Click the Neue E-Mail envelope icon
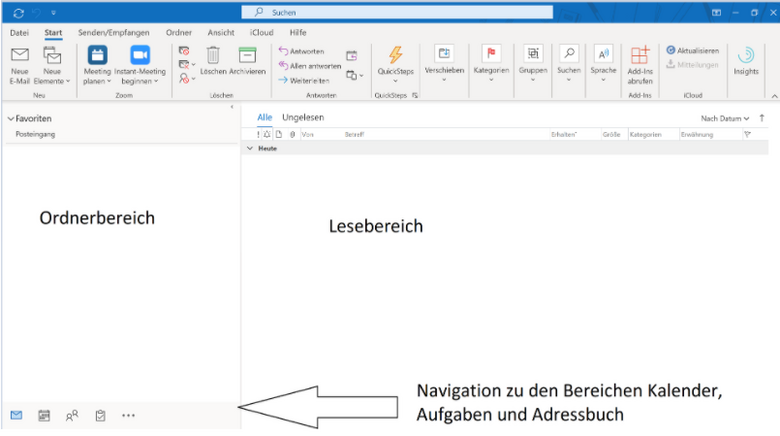780x436 pixels. [x=19, y=55]
